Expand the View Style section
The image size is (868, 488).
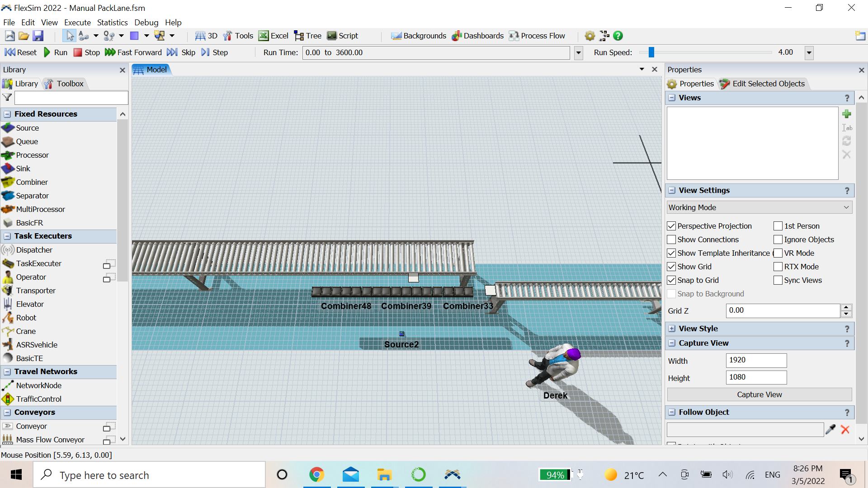pyautogui.click(x=672, y=328)
